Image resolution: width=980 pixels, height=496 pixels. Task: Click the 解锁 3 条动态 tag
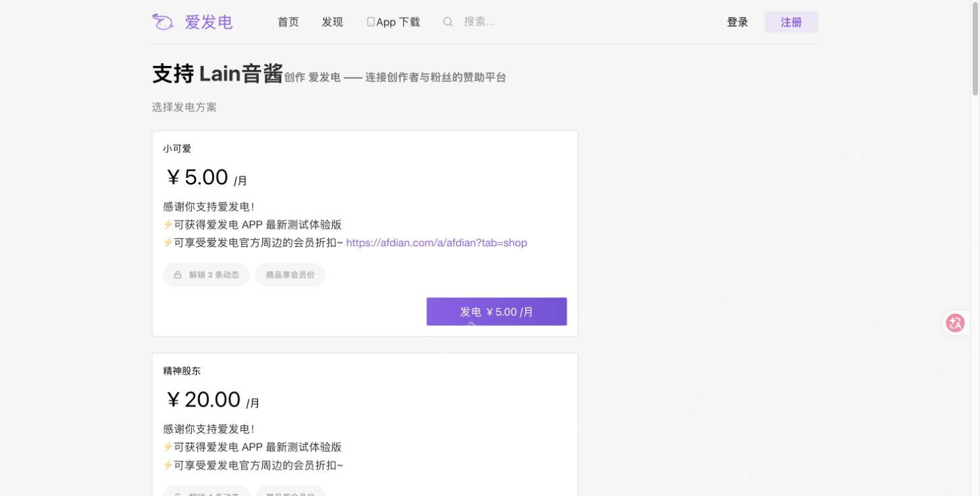pyautogui.click(x=206, y=275)
